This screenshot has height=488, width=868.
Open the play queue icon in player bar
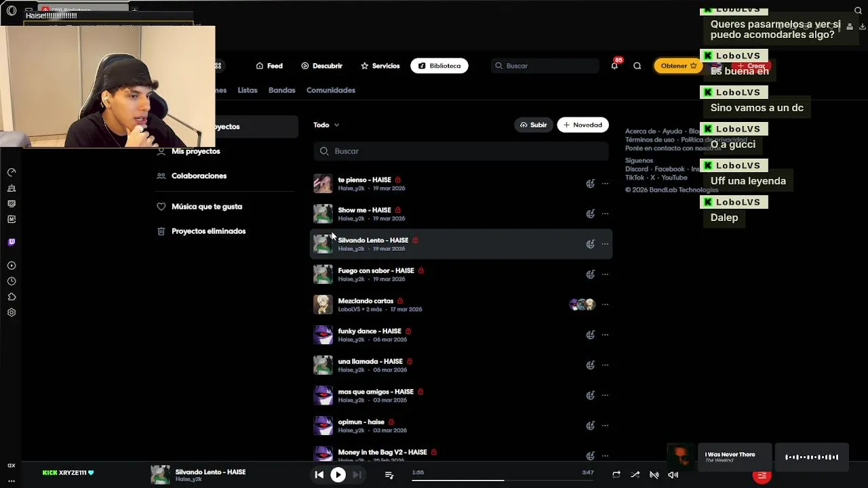click(x=389, y=475)
